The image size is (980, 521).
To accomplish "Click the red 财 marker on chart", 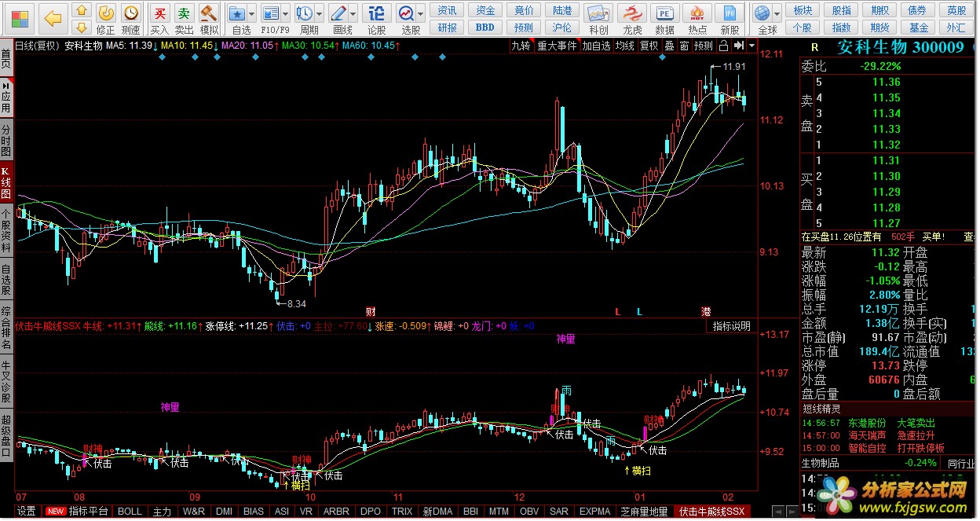I will point(371,312).
